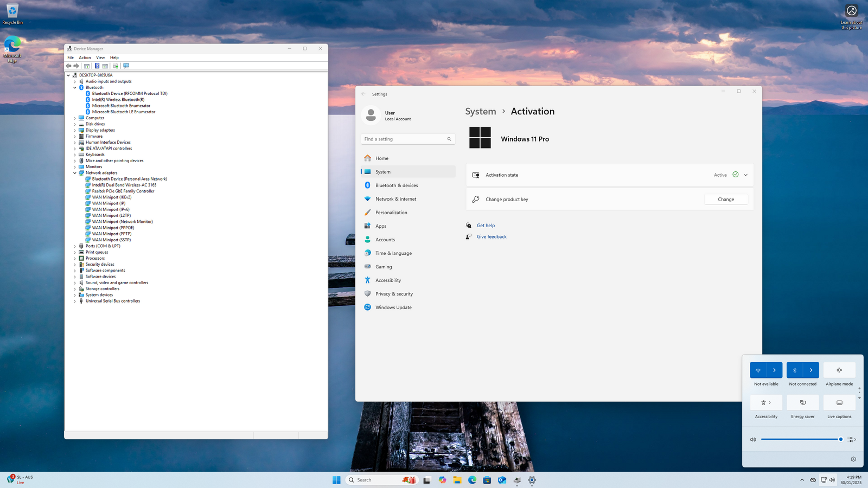This screenshot has height=488, width=868.
Task: Click System breadcrumb in Settings header
Action: (481, 111)
